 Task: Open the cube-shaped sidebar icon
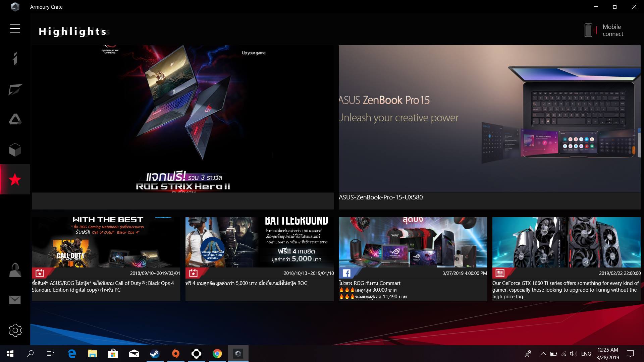tap(15, 150)
